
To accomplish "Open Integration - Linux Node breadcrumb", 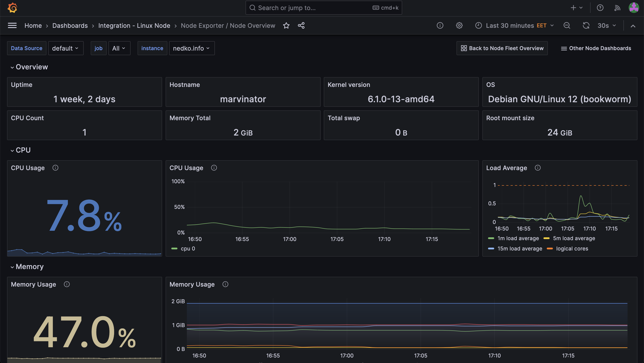I will 134,25.
